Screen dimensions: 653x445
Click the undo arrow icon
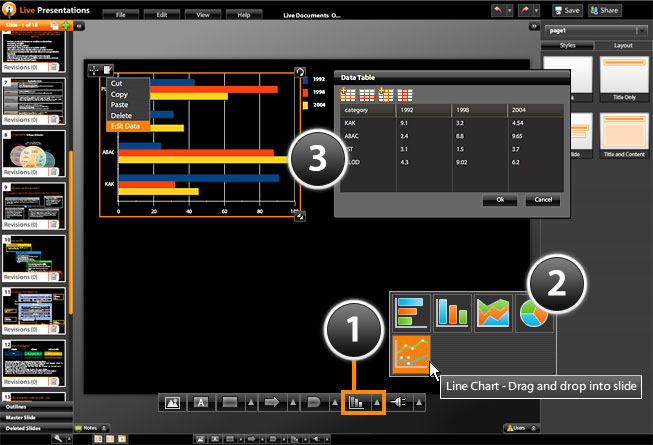coord(498,10)
